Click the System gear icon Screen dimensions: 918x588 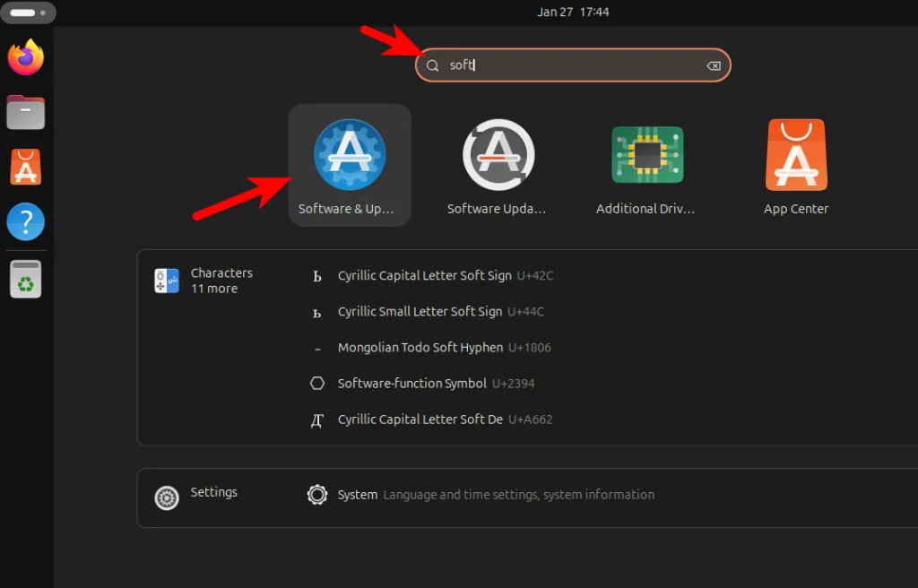(317, 495)
